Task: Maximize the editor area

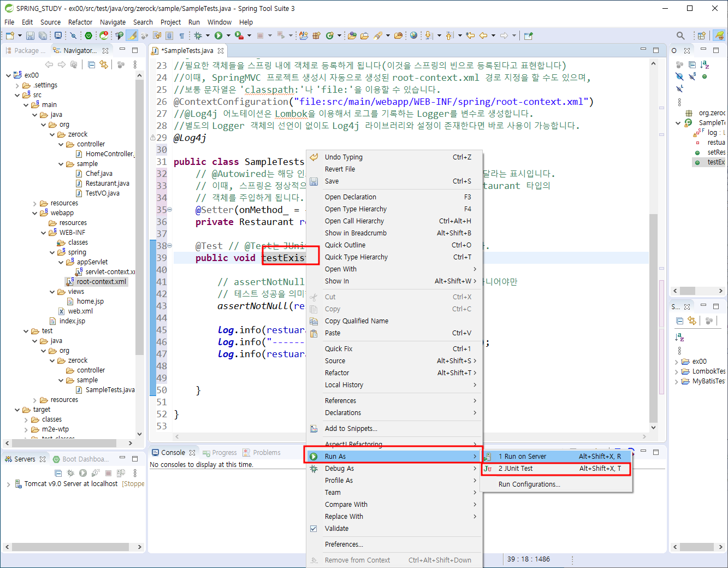Action: 656,50
